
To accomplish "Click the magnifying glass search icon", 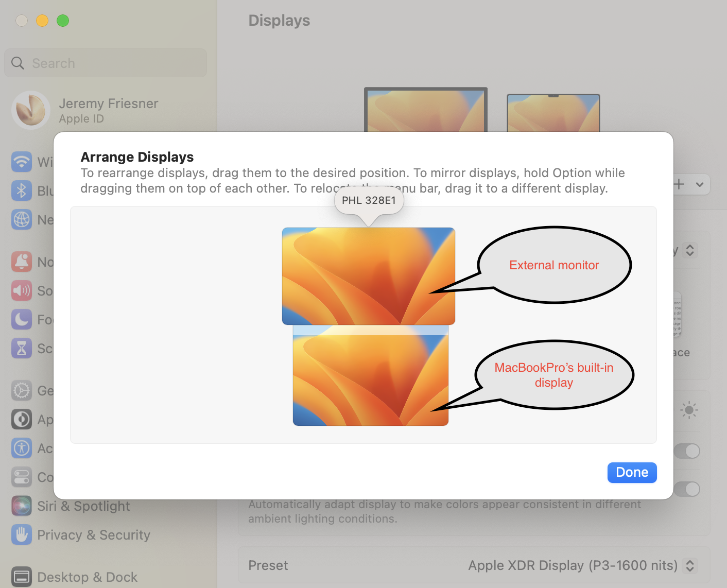I will click(18, 63).
